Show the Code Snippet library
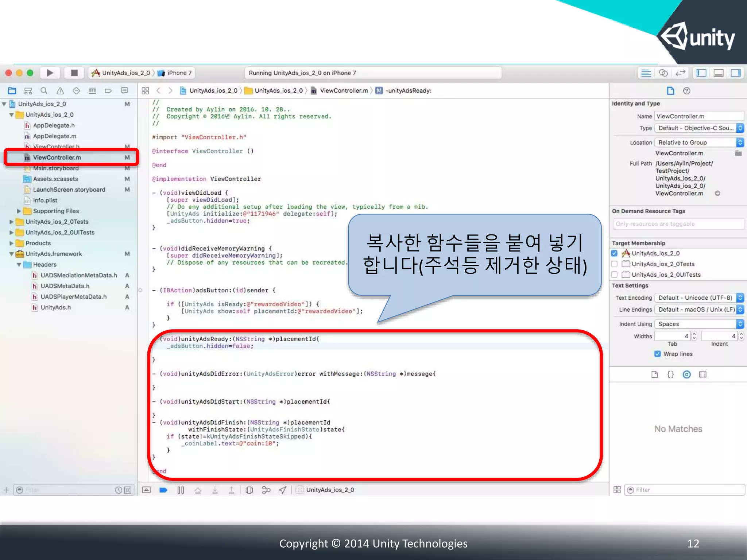 point(670,374)
